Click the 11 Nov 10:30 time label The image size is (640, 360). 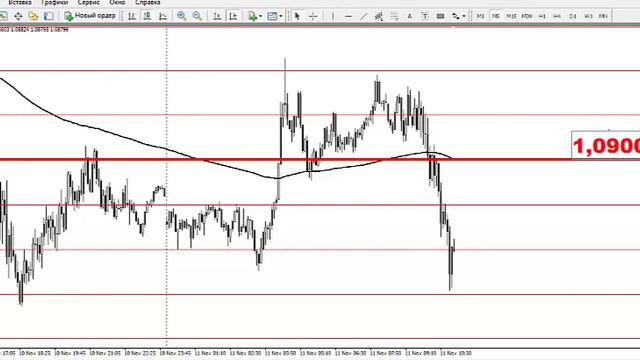[456, 353]
